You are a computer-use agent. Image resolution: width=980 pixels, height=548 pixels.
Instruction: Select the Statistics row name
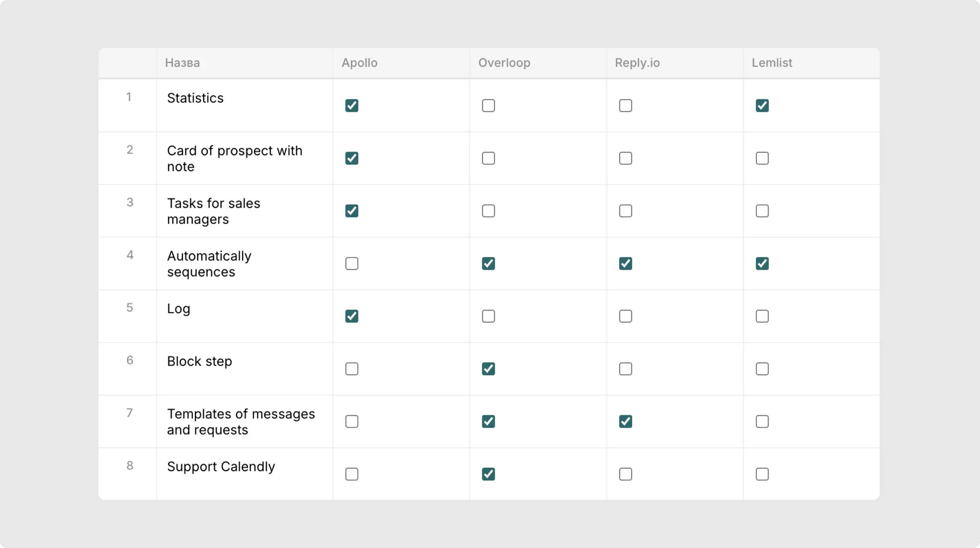(x=195, y=98)
